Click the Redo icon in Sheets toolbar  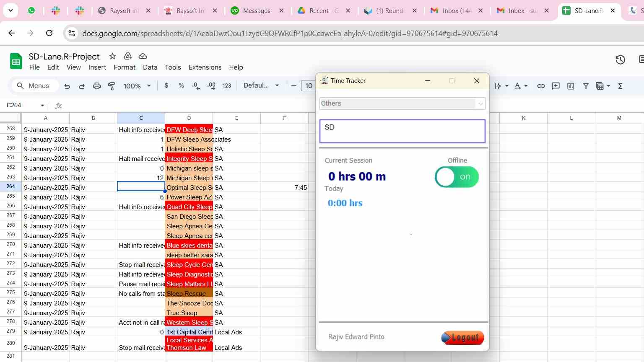point(82,86)
